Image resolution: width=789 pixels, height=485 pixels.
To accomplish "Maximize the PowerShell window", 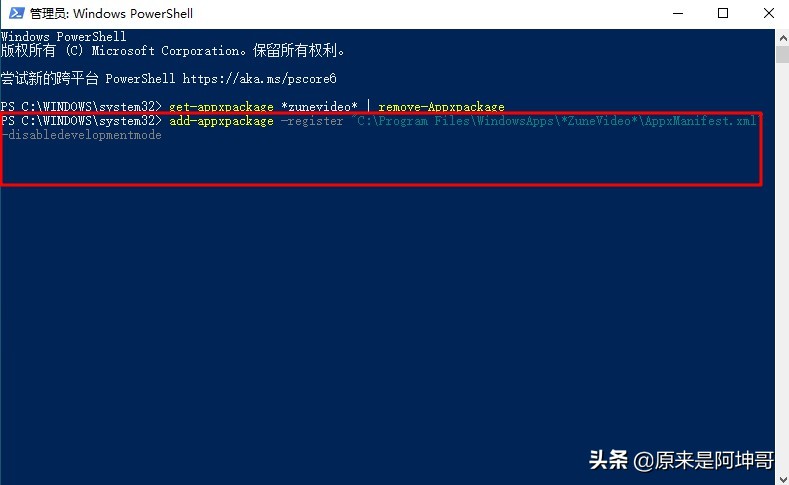I will [723, 13].
